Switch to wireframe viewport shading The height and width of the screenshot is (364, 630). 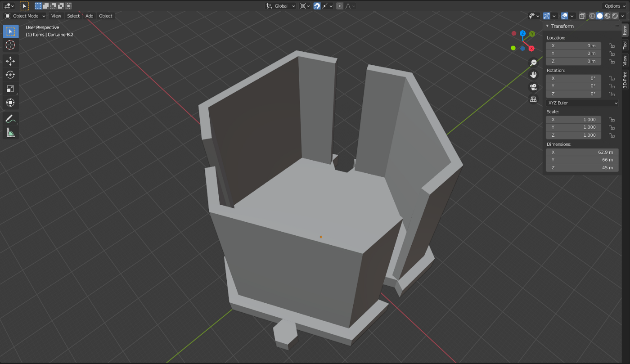(x=592, y=16)
